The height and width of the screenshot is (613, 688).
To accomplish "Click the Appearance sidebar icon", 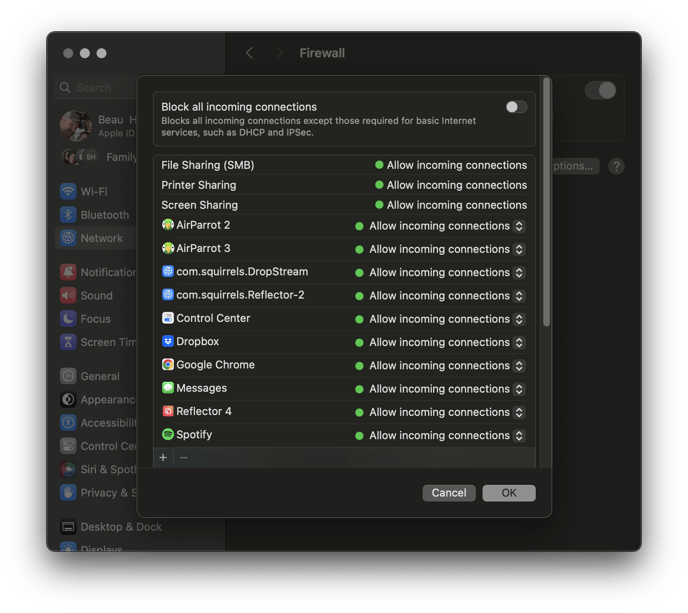I will click(68, 399).
